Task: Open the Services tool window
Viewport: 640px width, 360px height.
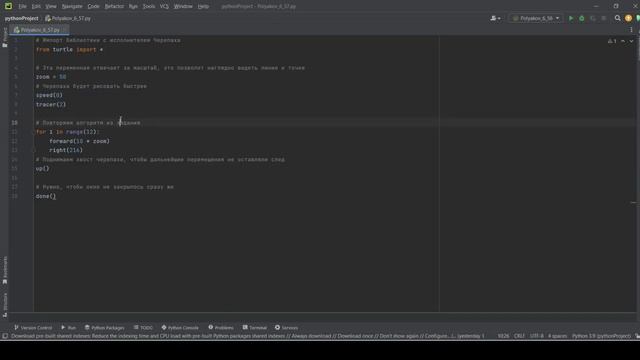Action: 287,328
